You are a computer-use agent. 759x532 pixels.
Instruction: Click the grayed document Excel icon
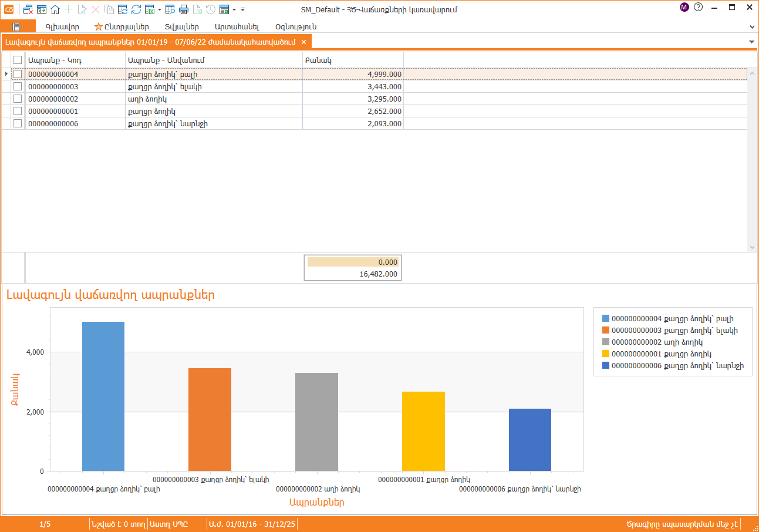(198, 9)
